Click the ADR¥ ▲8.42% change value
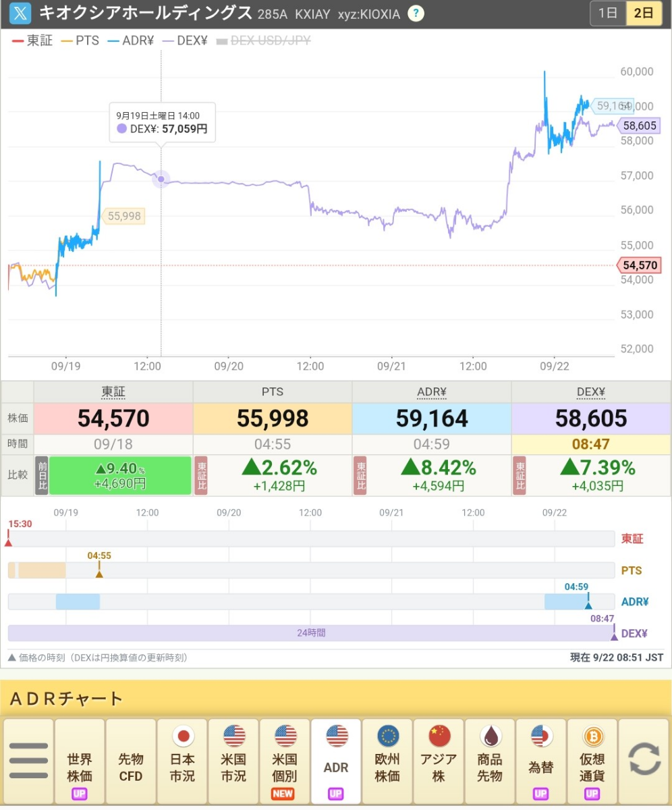This screenshot has height=810, width=672. click(439, 468)
